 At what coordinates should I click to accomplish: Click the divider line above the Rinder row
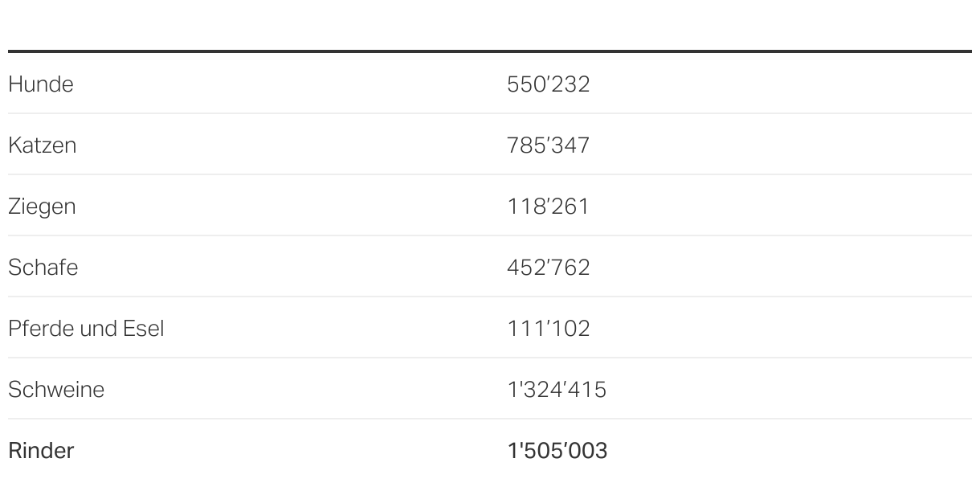(x=490, y=419)
